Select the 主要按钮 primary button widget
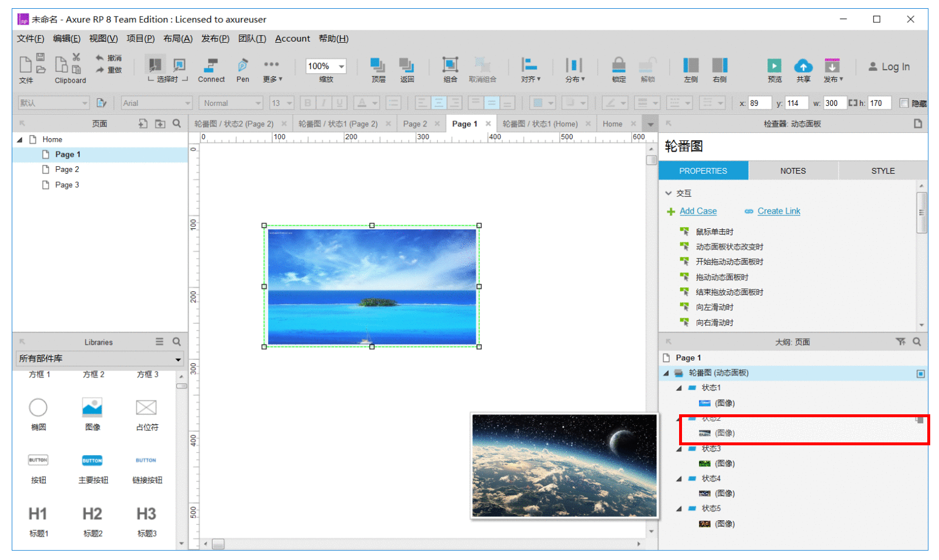Viewport: 939px width, 560px height. coord(92,468)
